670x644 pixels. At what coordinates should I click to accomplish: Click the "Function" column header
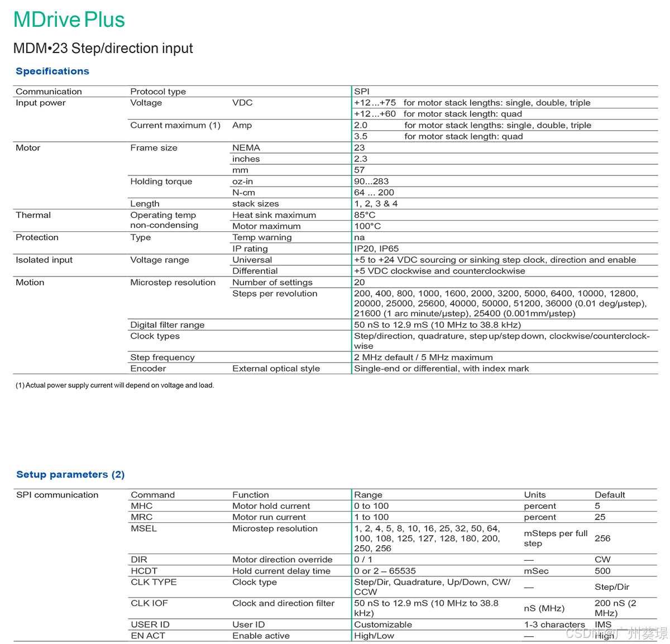click(x=251, y=495)
